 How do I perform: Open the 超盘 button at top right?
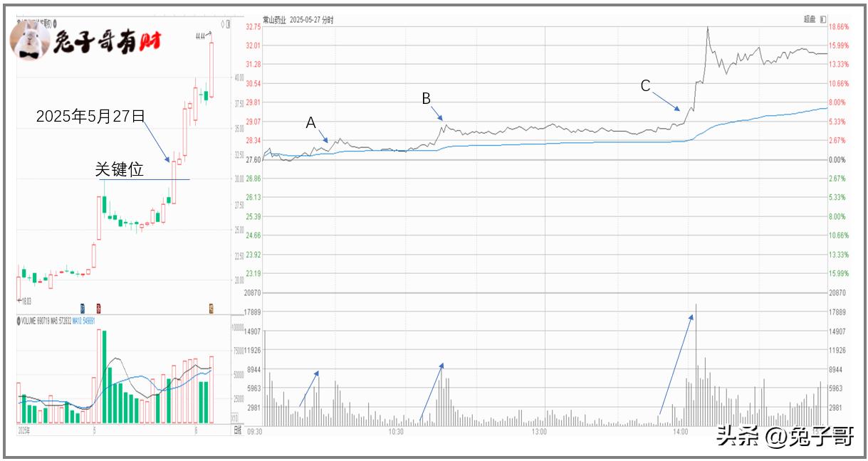pos(810,20)
